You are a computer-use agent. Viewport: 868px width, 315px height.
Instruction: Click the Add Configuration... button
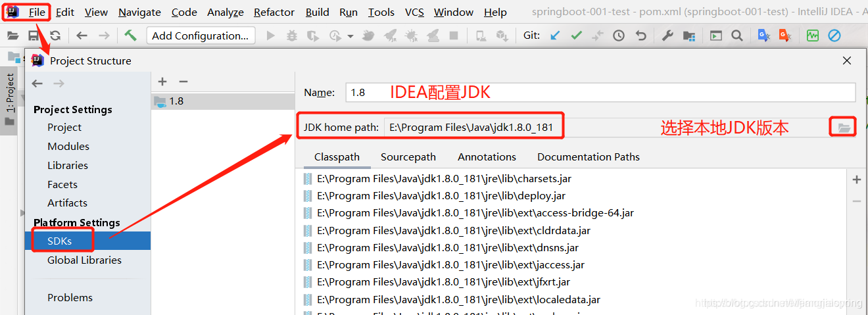pyautogui.click(x=201, y=36)
